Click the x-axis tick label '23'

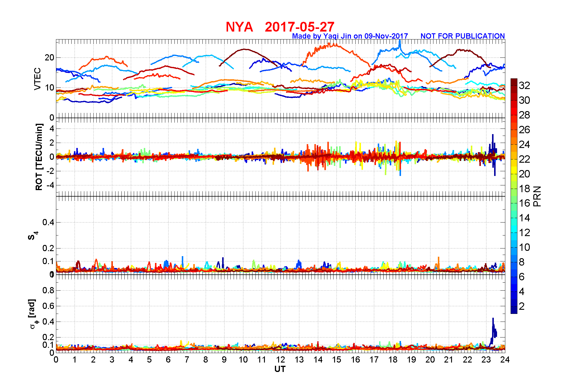(486, 360)
